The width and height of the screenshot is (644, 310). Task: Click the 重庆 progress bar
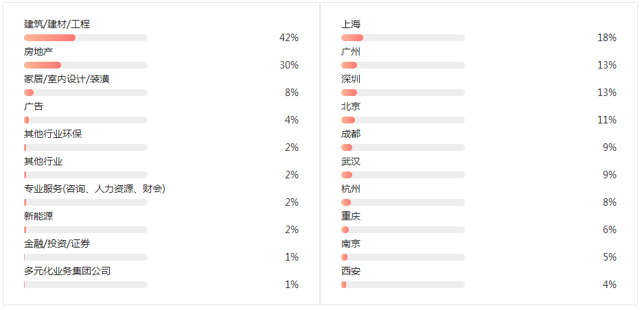click(403, 230)
